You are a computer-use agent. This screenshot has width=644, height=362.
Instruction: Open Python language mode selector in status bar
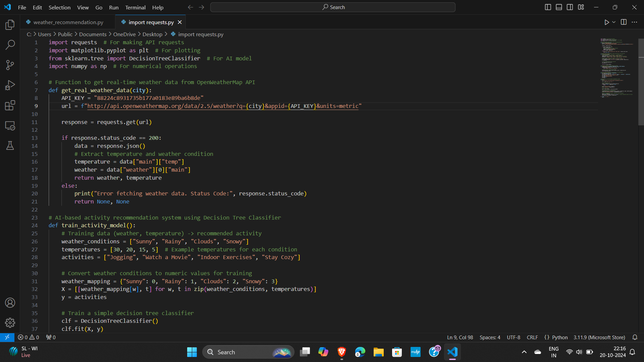pos(559,337)
